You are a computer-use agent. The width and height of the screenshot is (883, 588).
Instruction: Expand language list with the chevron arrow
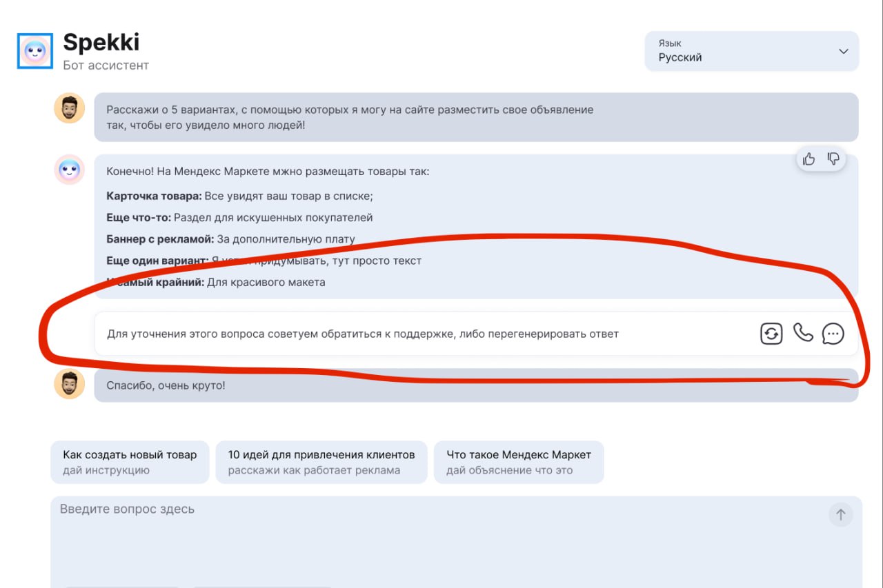(x=843, y=51)
